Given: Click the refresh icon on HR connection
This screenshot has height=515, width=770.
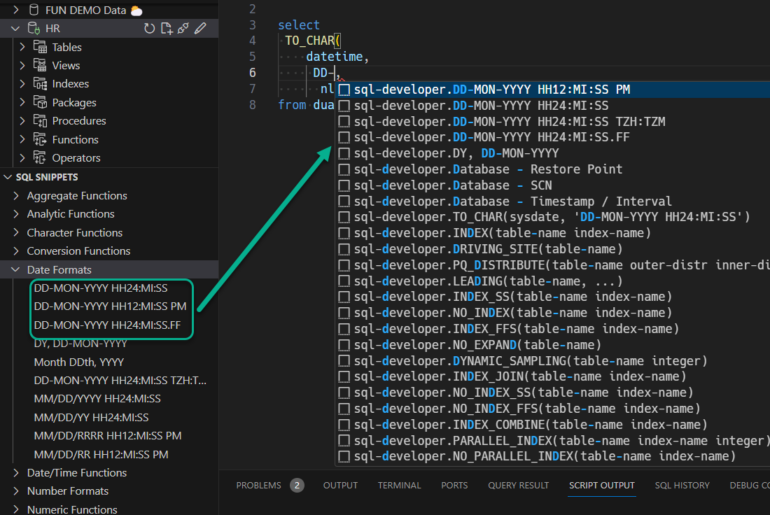Looking at the screenshot, I should [x=150, y=29].
